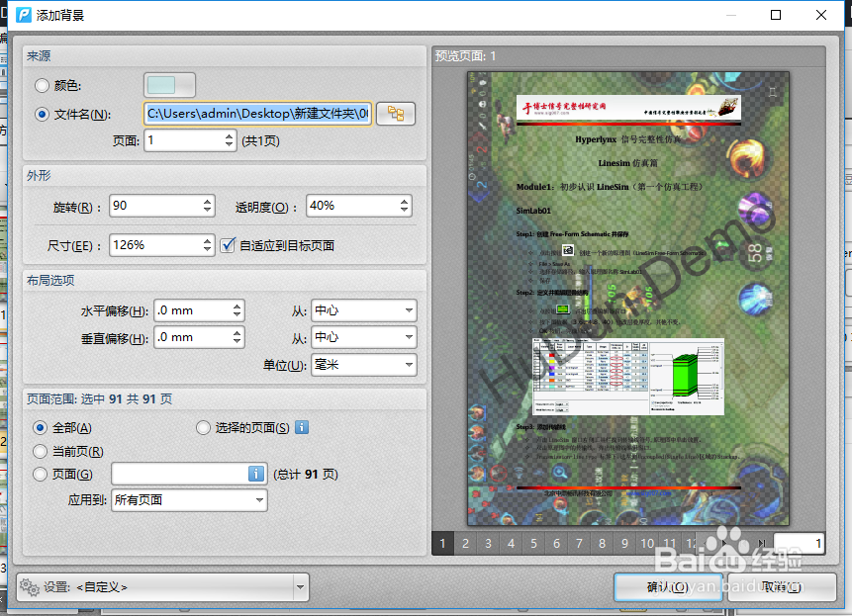Click the 垂直偏移 stepper arrows

tap(237, 337)
